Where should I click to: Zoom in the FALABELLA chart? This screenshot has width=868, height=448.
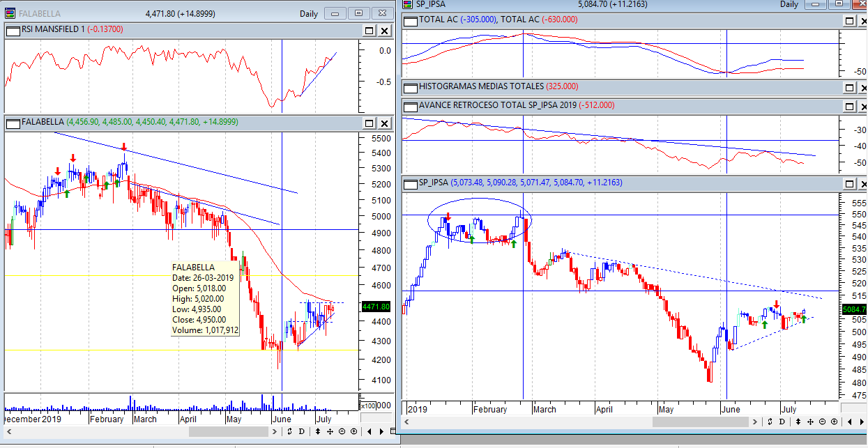coord(353,431)
